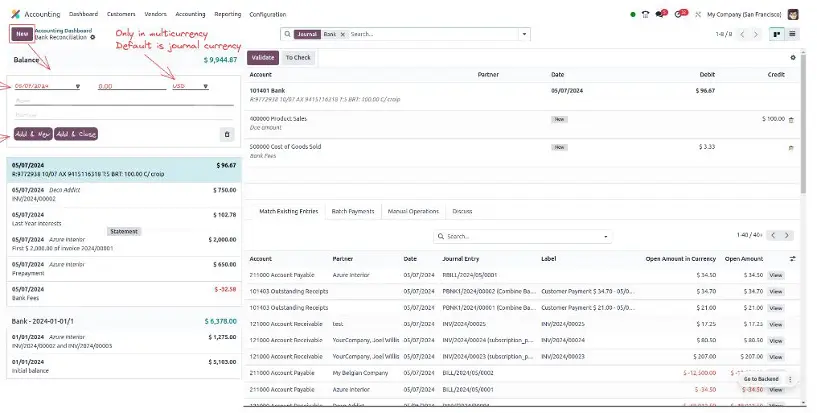Open the conversations chat bubble icon
The width and height of the screenshot is (818, 414).
click(x=660, y=14)
